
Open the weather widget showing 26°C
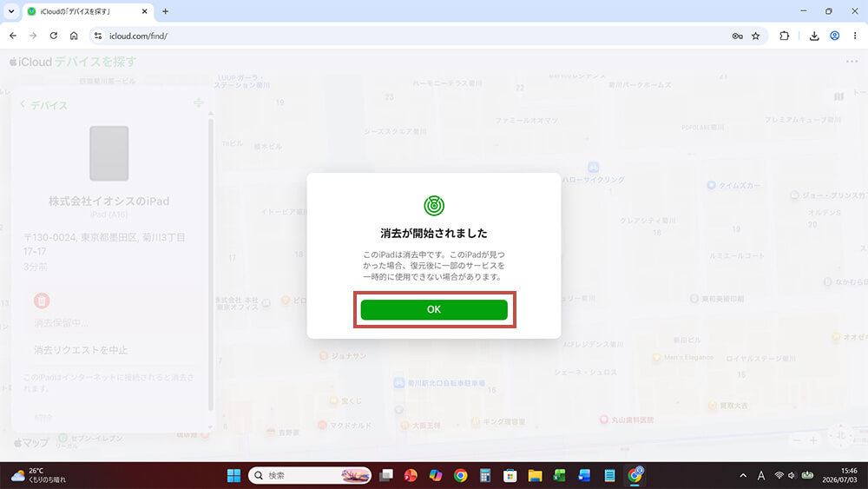point(39,475)
